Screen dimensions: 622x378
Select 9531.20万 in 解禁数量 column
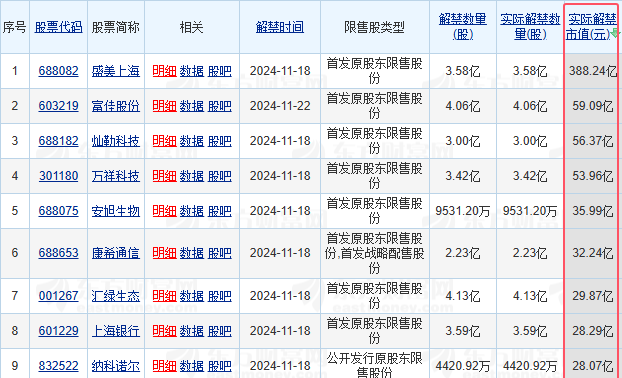[x=463, y=211]
